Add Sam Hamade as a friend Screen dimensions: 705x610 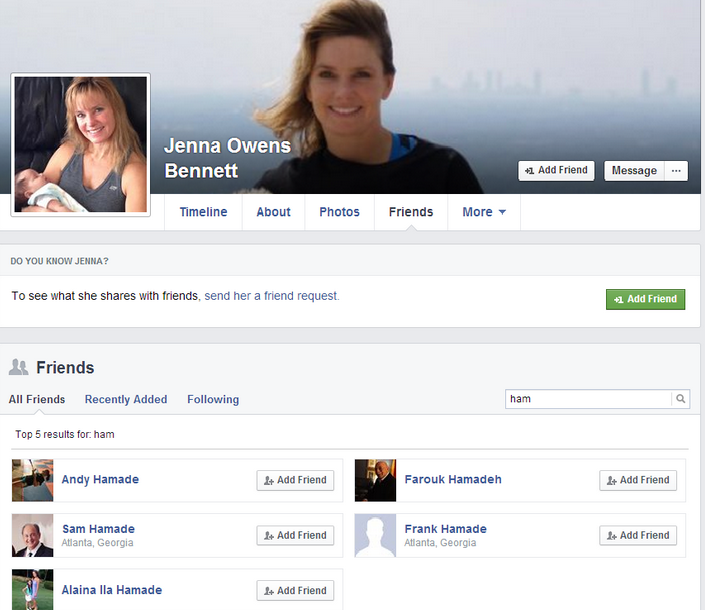click(x=295, y=535)
